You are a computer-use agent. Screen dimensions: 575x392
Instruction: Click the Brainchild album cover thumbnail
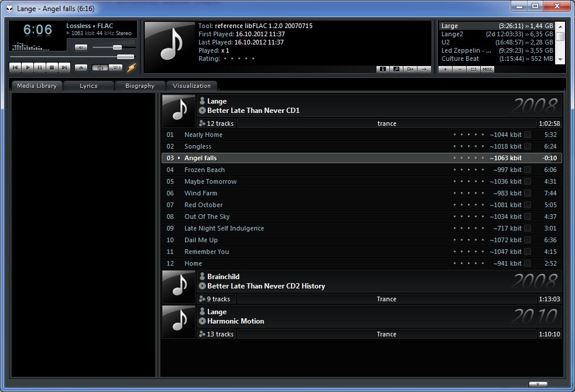[179, 287]
